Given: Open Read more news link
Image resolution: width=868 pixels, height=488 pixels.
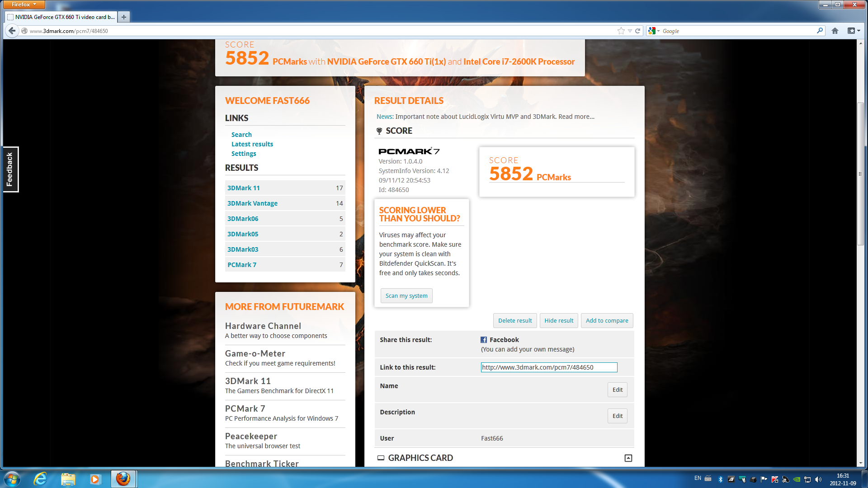Looking at the screenshot, I should [576, 117].
